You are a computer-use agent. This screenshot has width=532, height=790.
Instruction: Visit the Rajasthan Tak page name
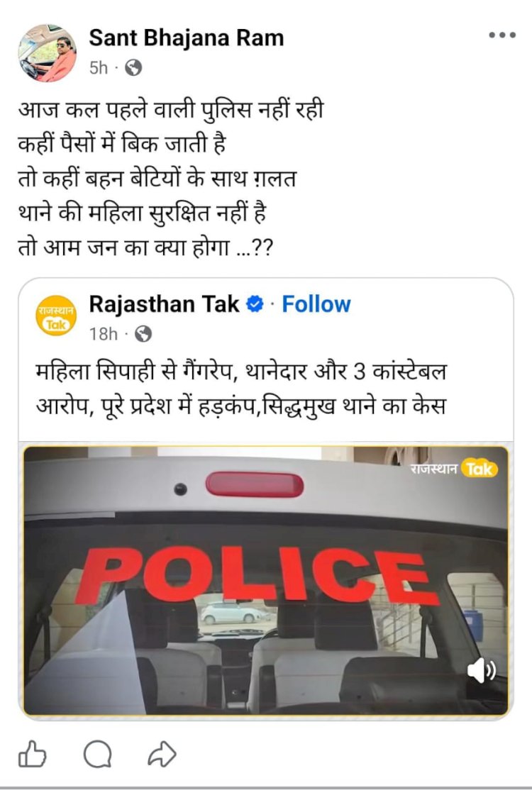pyautogui.click(x=165, y=304)
